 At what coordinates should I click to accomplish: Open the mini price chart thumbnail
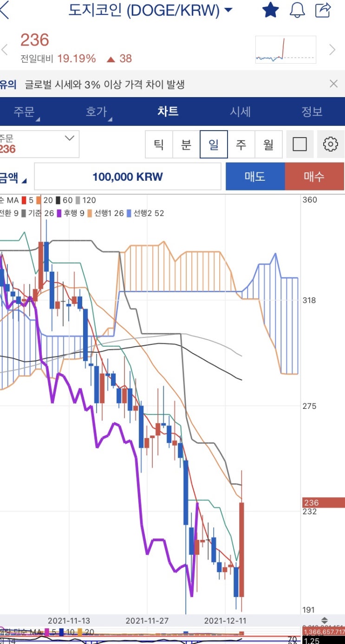click(286, 50)
